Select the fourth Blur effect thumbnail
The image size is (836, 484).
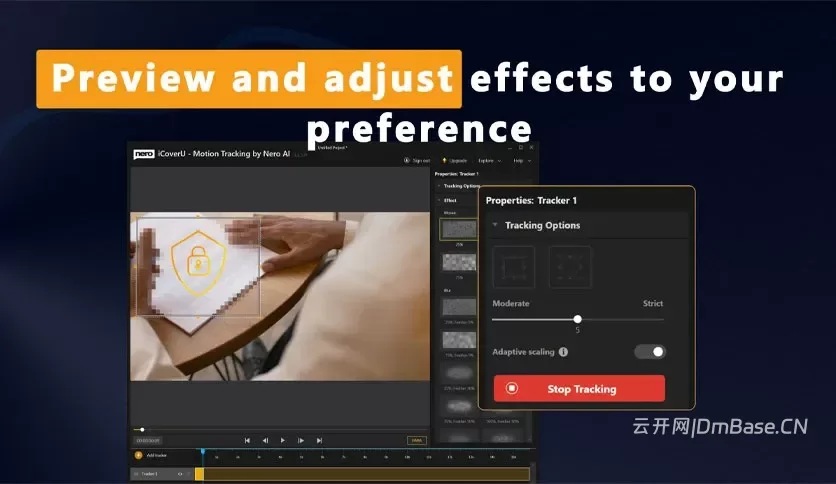[459, 407]
